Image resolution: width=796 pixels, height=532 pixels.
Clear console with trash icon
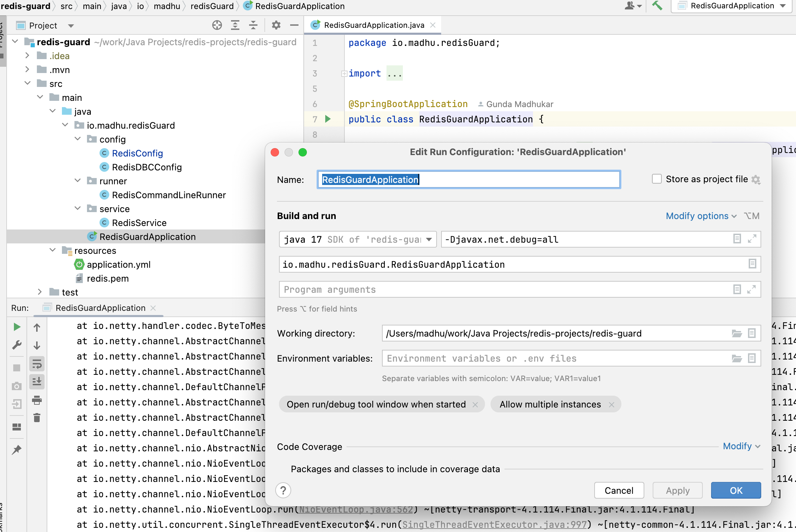coord(37,417)
